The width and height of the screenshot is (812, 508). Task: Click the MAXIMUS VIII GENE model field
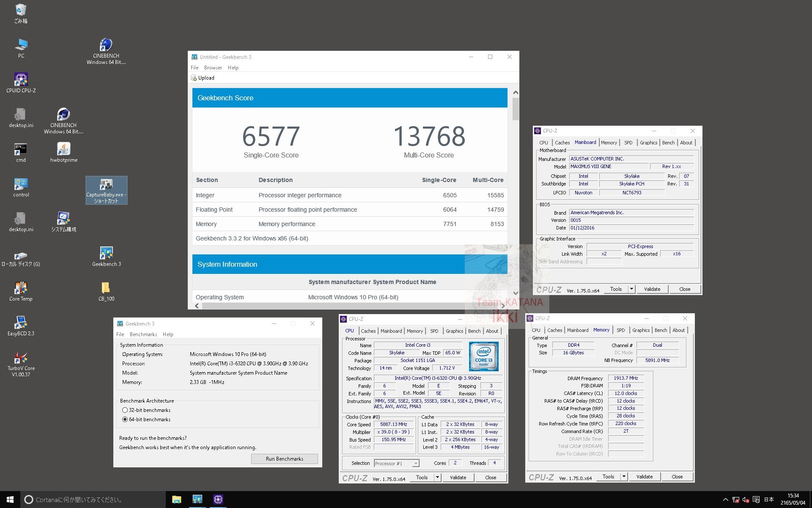pyautogui.click(x=608, y=166)
